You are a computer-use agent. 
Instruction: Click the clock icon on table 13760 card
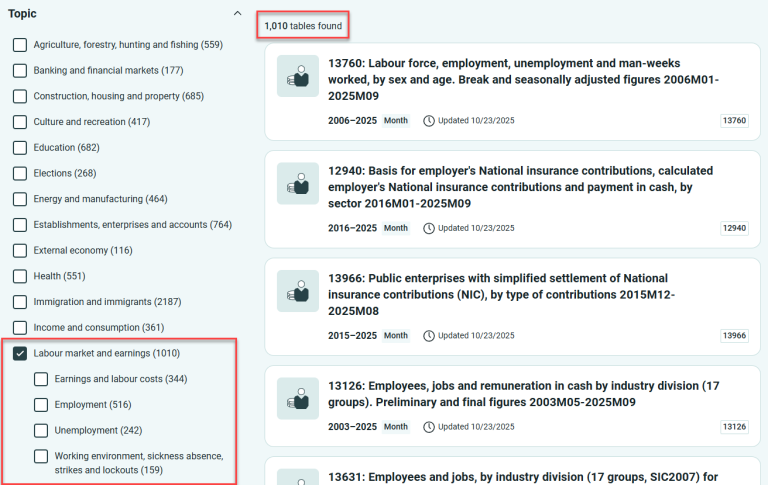click(x=429, y=121)
